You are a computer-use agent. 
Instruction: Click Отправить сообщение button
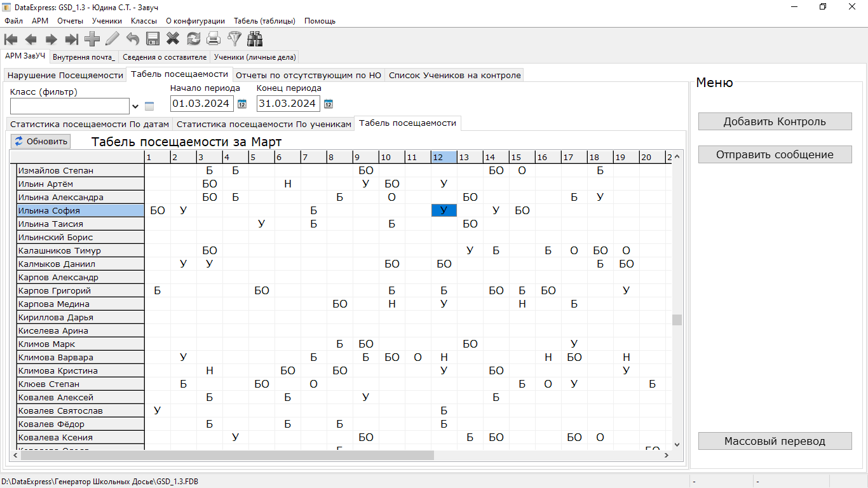point(775,154)
